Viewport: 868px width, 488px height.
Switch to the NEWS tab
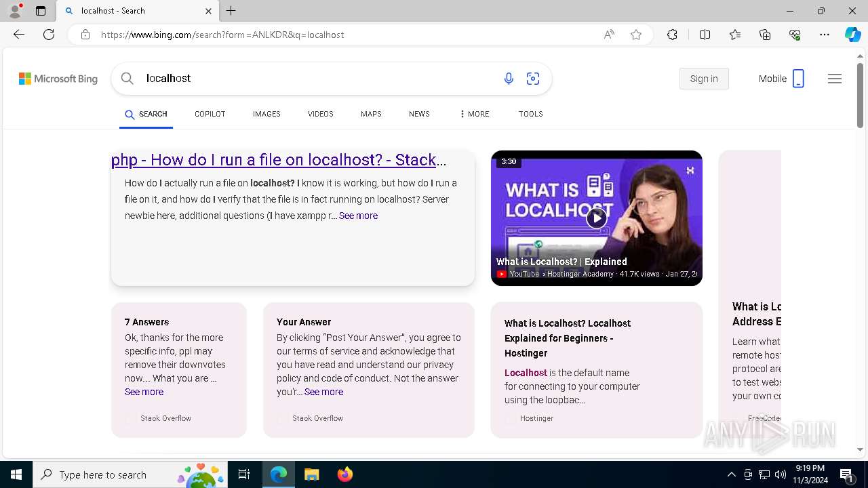pos(419,114)
